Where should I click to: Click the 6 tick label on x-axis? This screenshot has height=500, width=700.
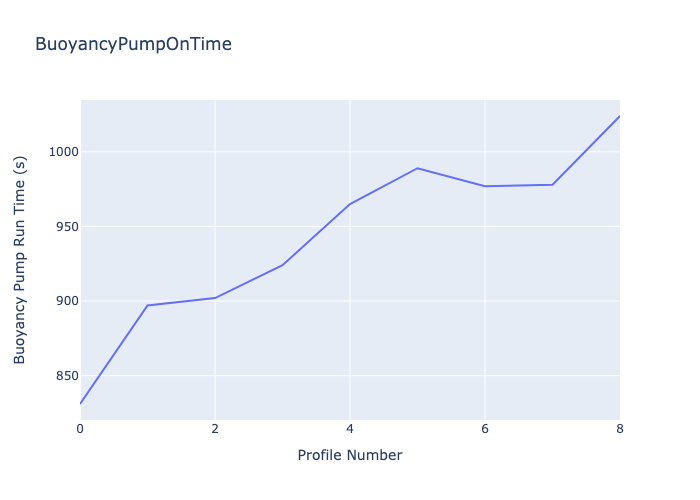click(x=485, y=428)
